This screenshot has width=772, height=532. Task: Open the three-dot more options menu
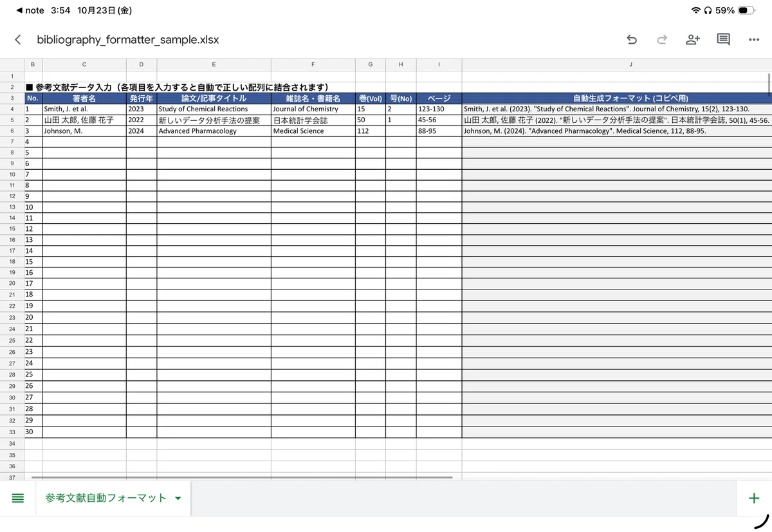pyautogui.click(x=754, y=40)
